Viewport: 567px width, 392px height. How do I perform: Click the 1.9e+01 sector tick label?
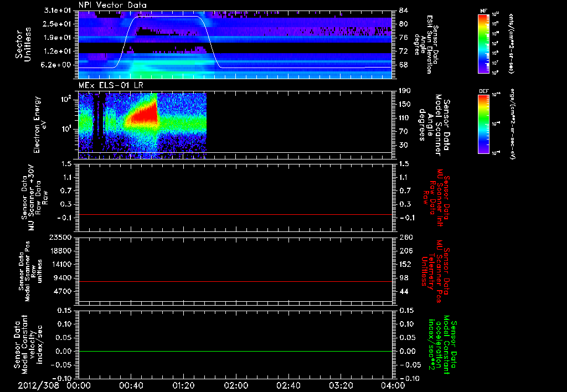[58, 38]
